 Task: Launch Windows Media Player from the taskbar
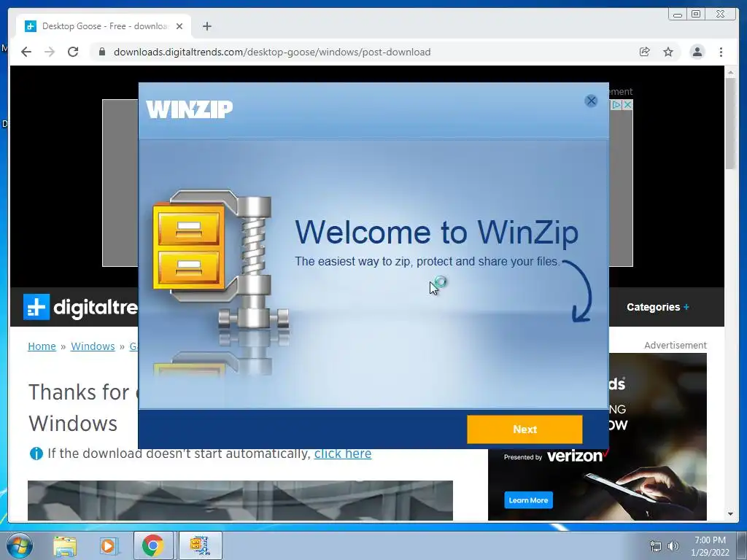pos(108,545)
